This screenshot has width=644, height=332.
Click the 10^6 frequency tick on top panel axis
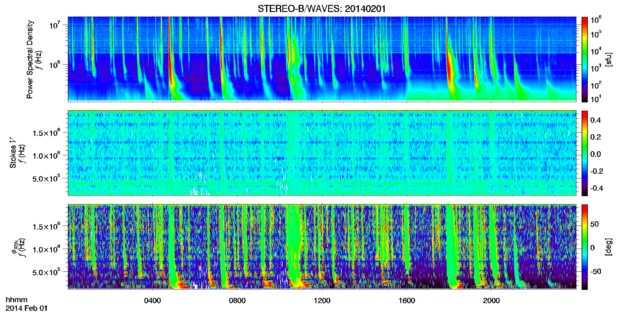point(55,64)
